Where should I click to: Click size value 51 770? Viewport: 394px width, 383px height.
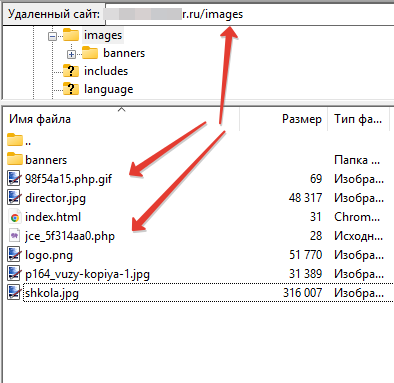click(x=305, y=255)
